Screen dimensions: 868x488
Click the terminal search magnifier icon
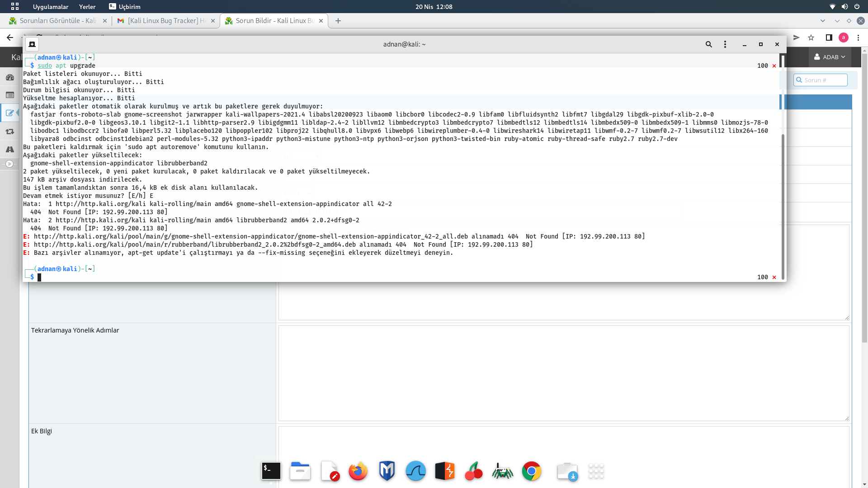tap(708, 44)
